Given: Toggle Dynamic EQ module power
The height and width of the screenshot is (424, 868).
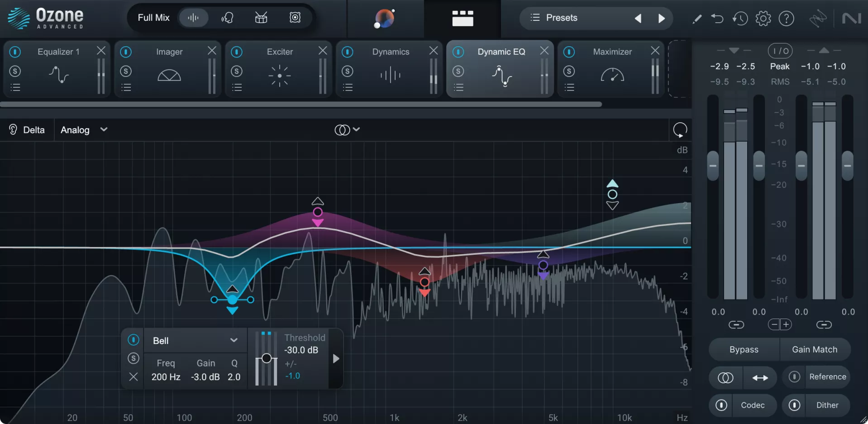Looking at the screenshot, I should [458, 52].
